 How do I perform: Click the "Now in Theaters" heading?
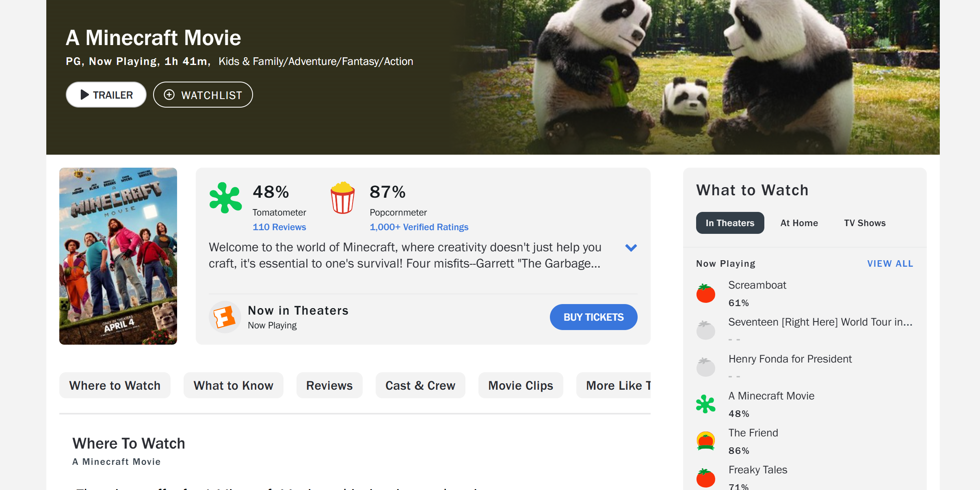pyautogui.click(x=298, y=311)
